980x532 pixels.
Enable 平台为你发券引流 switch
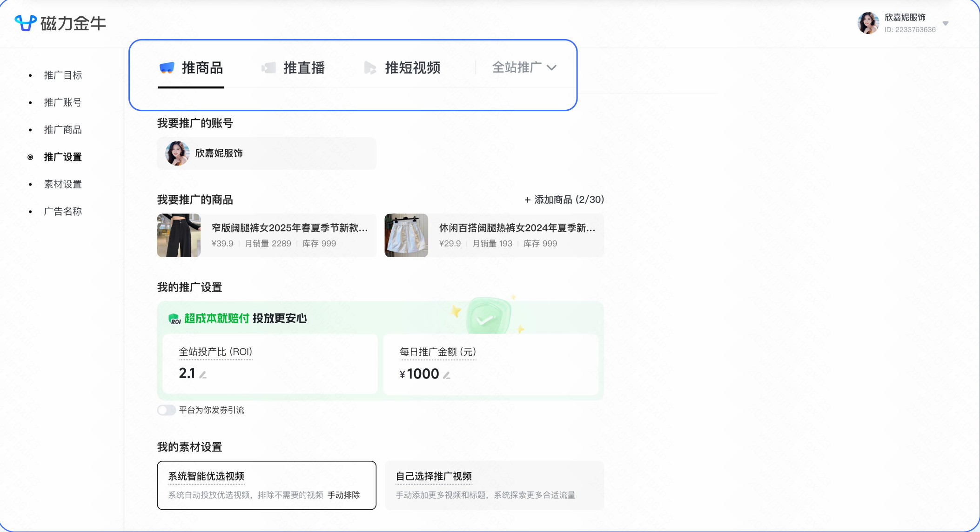(x=166, y=410)
